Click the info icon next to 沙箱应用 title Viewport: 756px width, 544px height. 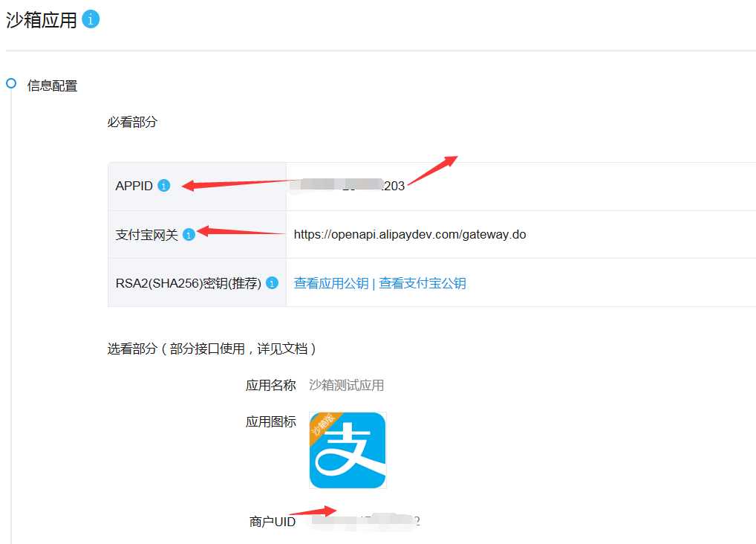pos(91,19)
